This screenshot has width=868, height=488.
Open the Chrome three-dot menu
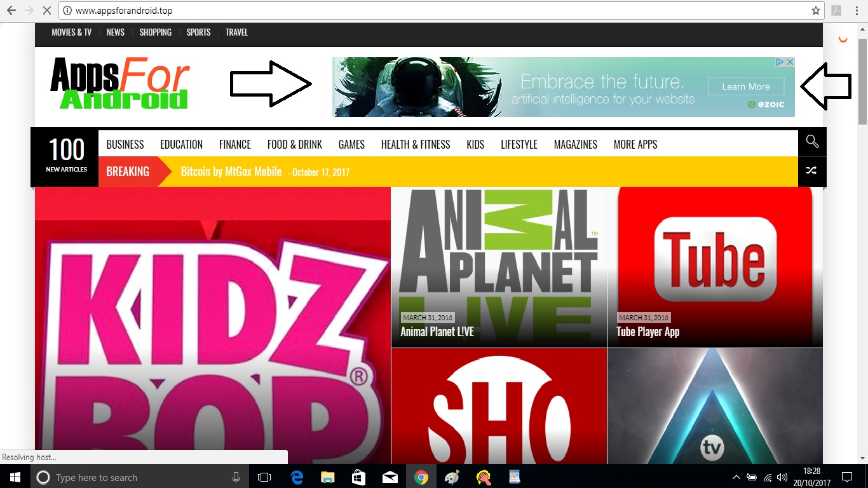click(x=857, y=10)
